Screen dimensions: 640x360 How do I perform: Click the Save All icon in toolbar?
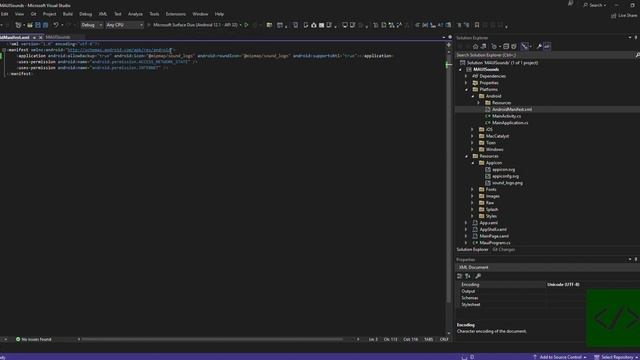tap(45, 25)
